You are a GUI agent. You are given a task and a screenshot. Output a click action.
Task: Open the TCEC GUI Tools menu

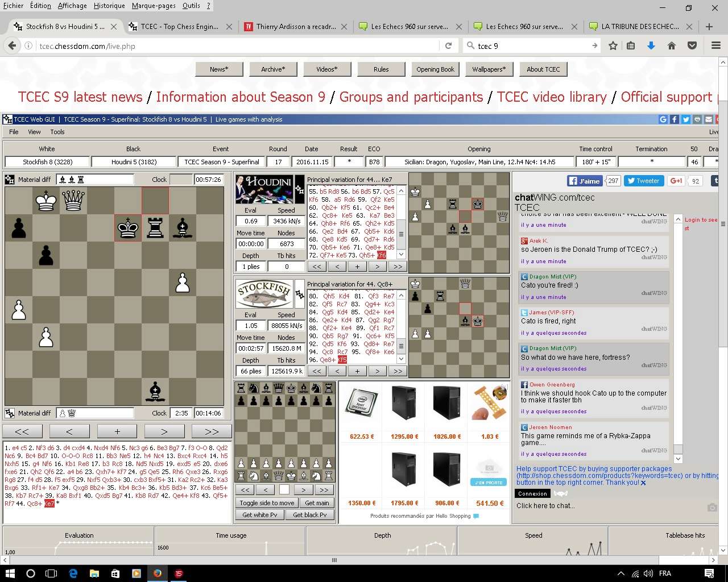click(57, 132)
